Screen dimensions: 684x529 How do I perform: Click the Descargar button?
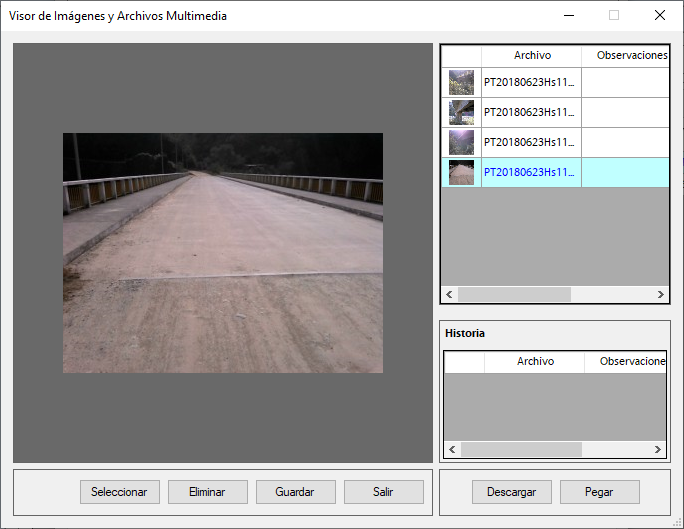(511, 492)
